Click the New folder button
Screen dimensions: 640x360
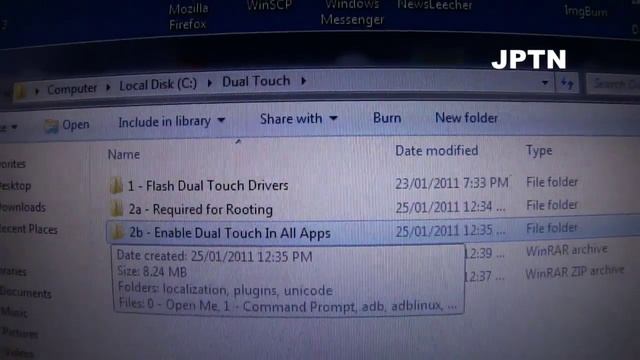pyautogui.click(x=466, y=118)
